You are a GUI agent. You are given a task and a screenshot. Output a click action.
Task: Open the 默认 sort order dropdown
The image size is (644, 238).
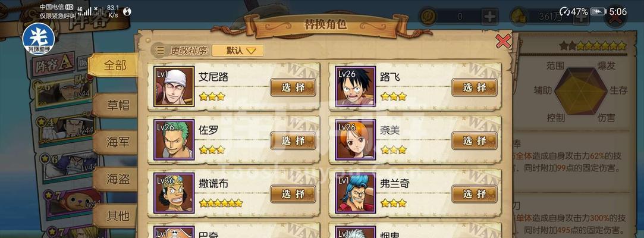coord(238,51)
